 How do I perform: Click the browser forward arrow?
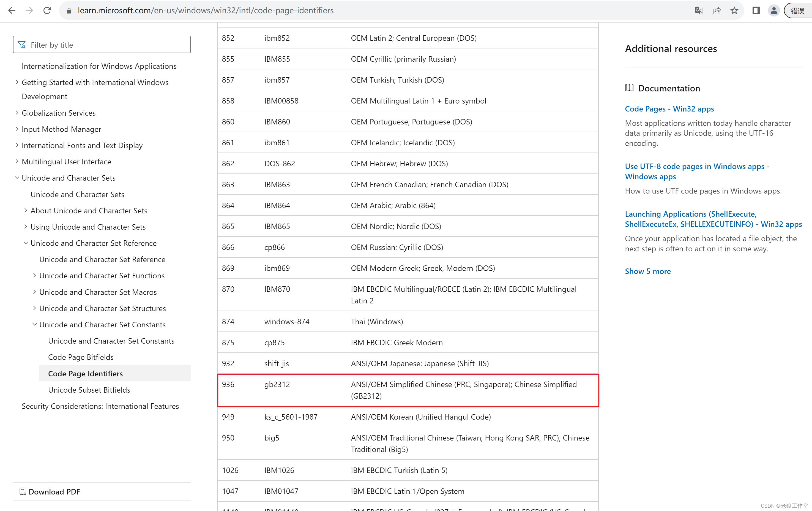point(30,10)
